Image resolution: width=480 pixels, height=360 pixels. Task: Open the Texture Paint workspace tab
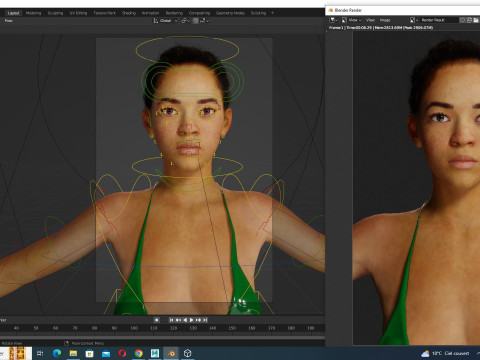105,13
